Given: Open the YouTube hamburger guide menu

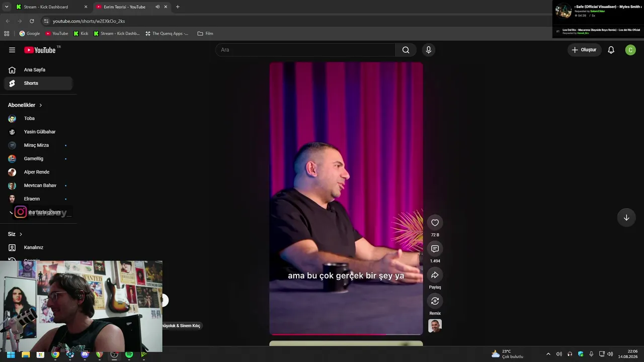Looking at the screenshot, I should 12,50.
